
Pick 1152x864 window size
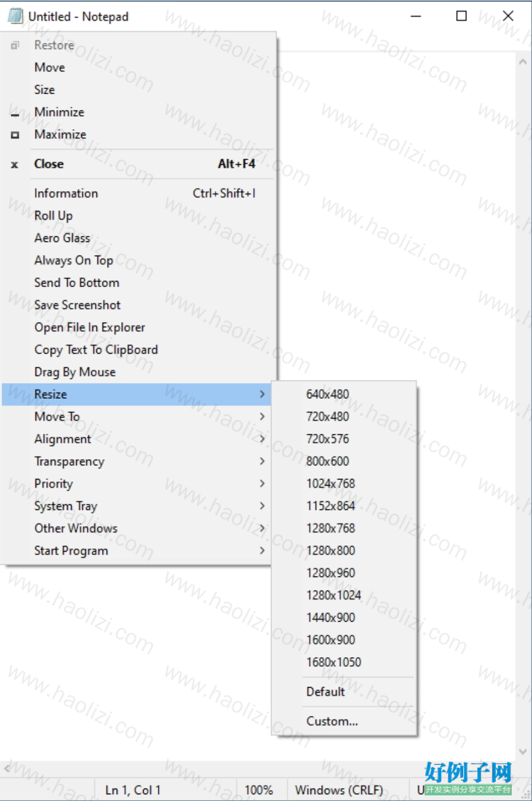point(344,506)
